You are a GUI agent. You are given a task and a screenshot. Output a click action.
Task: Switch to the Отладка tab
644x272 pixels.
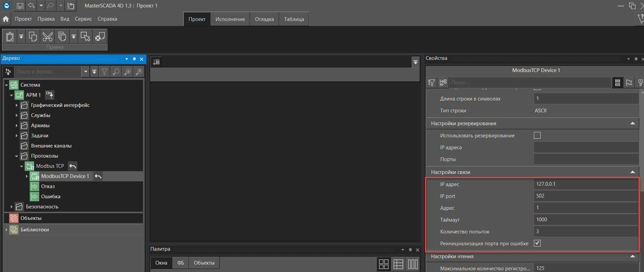(x=264, y=19)
